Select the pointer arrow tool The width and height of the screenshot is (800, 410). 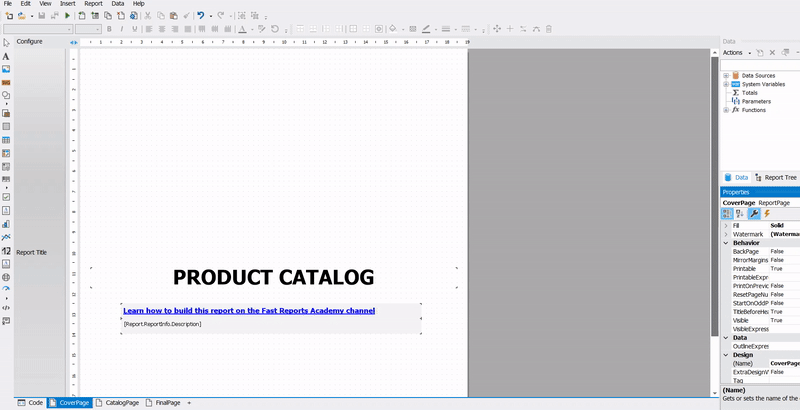6,42
